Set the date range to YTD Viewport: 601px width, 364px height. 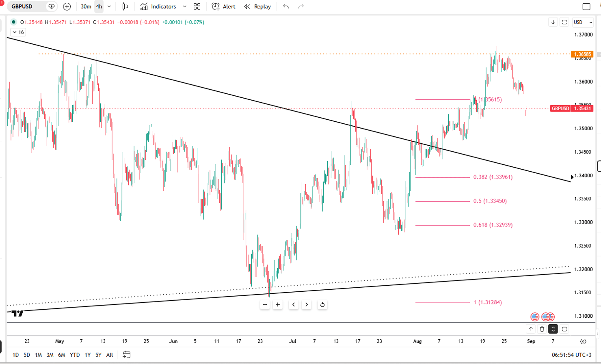[75, 355]
